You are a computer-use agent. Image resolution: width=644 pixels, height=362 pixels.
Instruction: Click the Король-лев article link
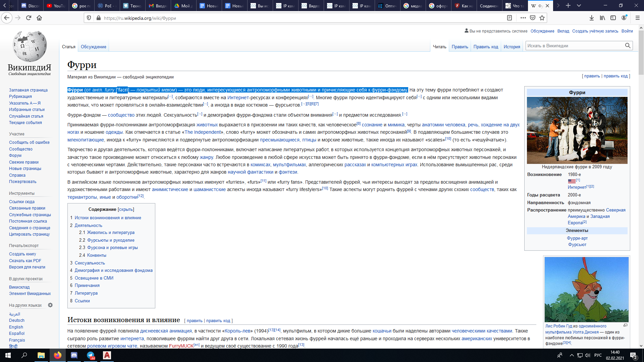[x=238, y=331]
